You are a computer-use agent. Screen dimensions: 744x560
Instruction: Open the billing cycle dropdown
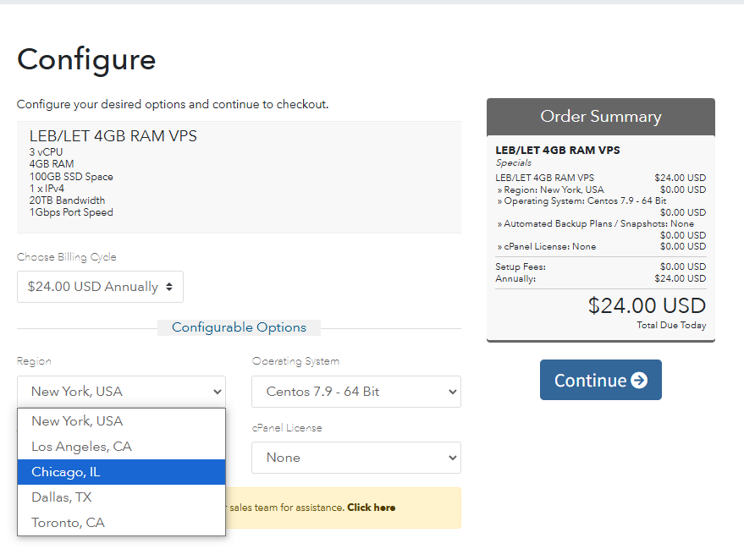point(100,287)
